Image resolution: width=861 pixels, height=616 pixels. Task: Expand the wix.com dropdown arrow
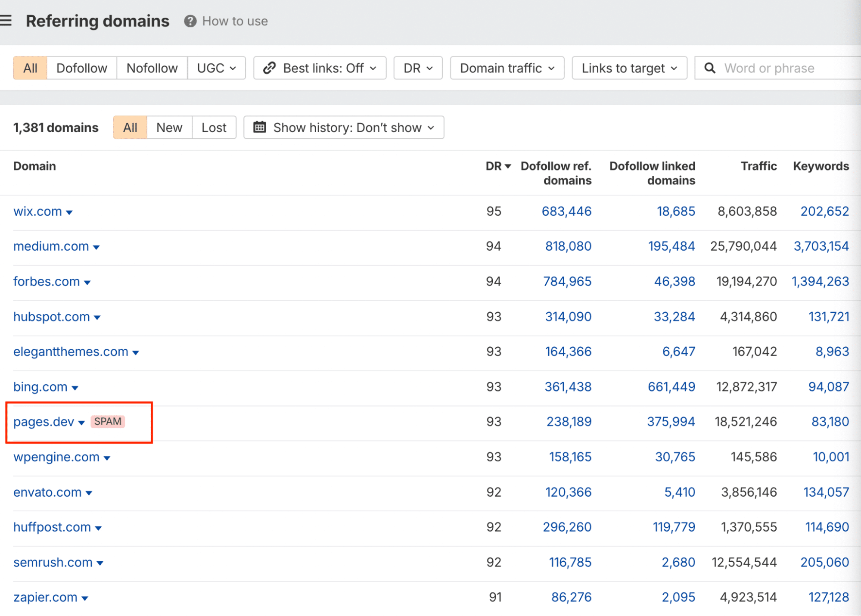tap(69, 212)
